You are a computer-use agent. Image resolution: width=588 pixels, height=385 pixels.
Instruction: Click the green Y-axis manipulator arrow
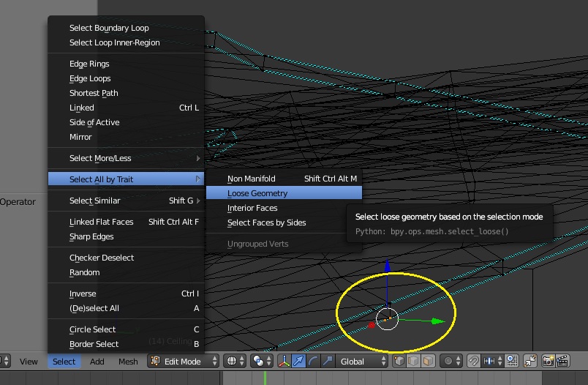(438, 321)
